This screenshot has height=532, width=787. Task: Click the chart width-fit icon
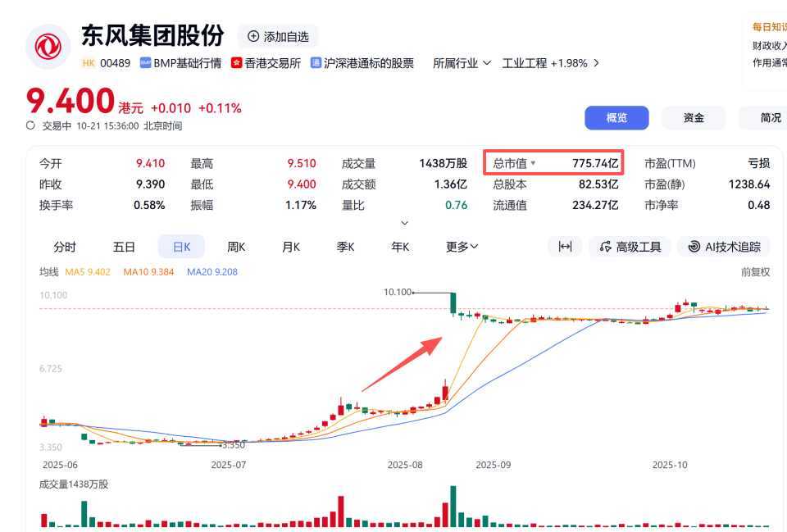pyautogui.click(x=565, y=246)
